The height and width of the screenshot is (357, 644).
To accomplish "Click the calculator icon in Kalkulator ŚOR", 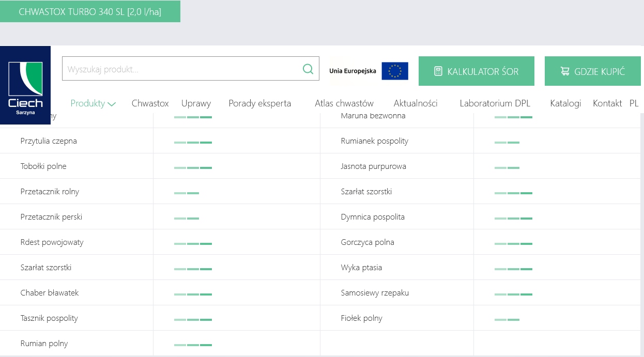I will point(438,71).
